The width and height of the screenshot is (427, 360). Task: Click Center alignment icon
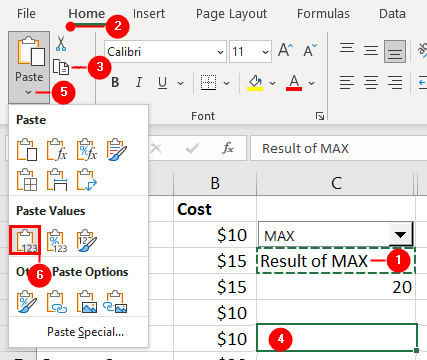point(371,82)
